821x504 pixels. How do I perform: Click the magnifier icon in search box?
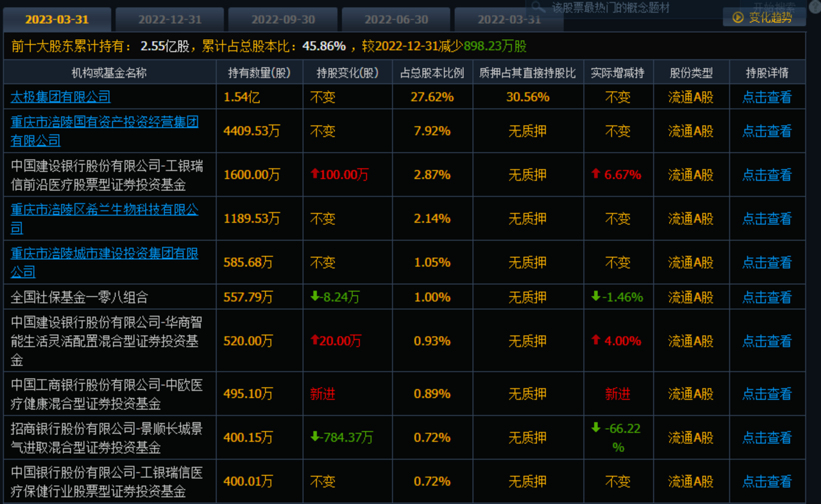pyautogui.click(x=539, y=8)
